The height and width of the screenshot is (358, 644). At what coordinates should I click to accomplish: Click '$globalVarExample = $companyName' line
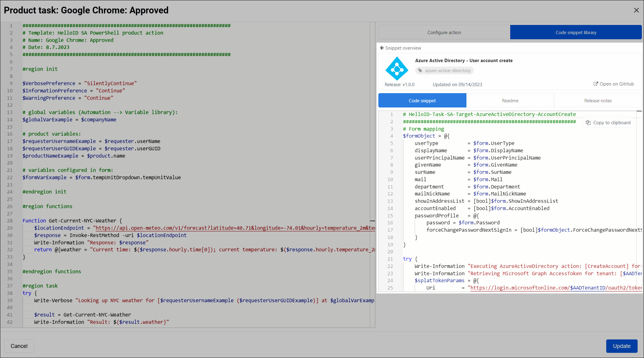[x=69, y=120]
